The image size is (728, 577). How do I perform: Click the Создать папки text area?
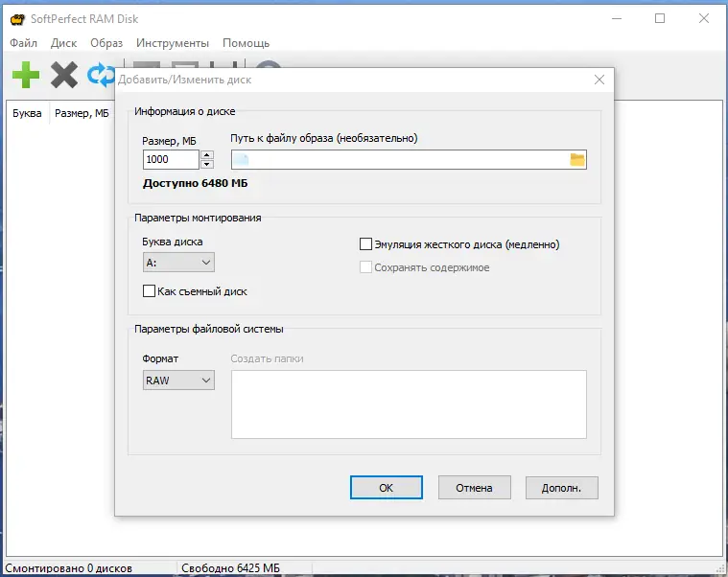click(409, 404)
